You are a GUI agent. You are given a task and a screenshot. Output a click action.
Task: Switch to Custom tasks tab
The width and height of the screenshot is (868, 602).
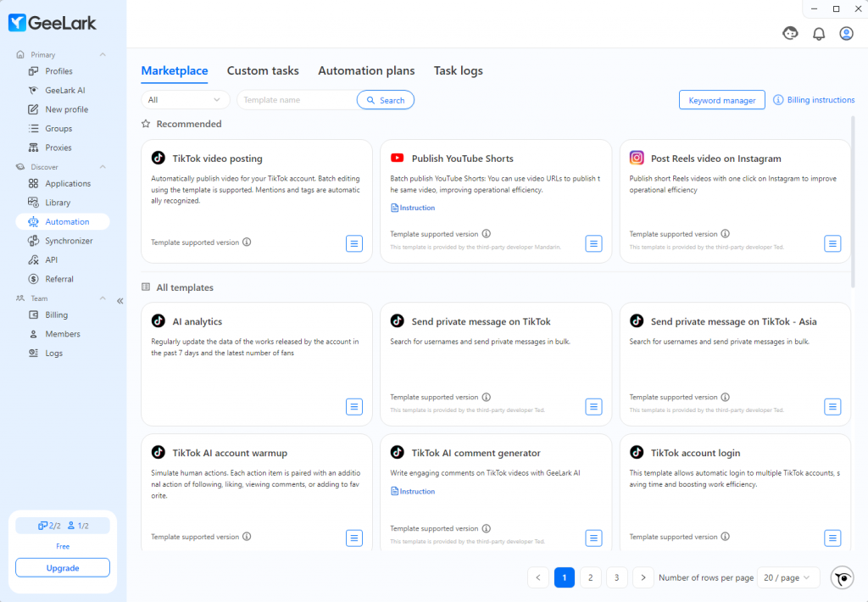click(263, 71)
